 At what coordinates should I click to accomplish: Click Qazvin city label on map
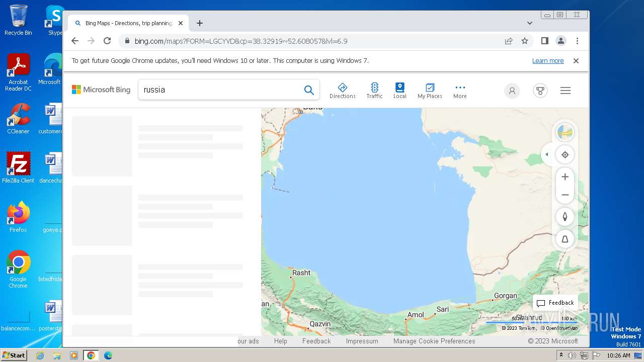tap(320, 324)
